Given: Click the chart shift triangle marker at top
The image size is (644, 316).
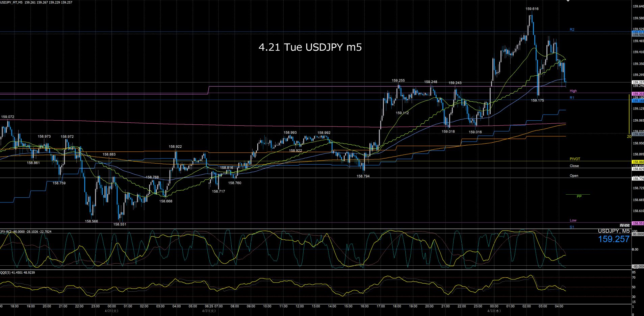Looking at the screenshot, I should [x=568, y=1].
